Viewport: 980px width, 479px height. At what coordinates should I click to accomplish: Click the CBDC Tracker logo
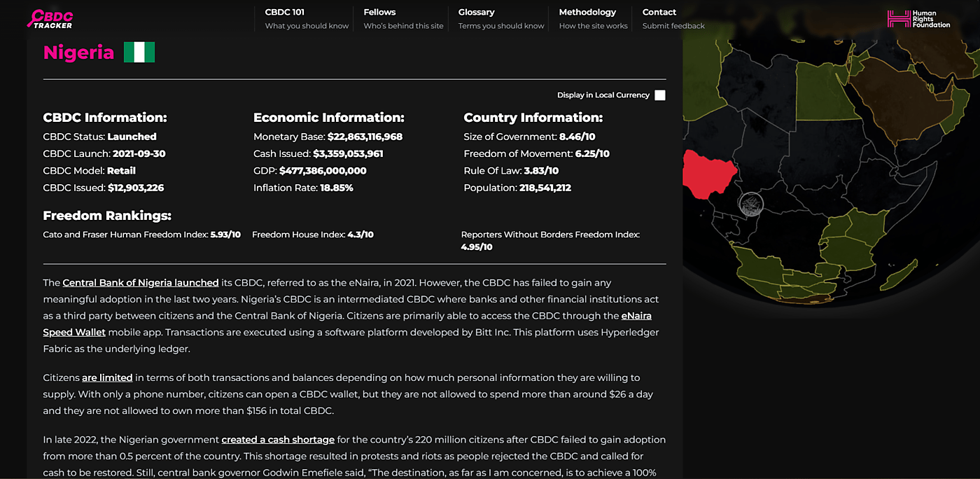pyautogui.click(x=50, y=19)
